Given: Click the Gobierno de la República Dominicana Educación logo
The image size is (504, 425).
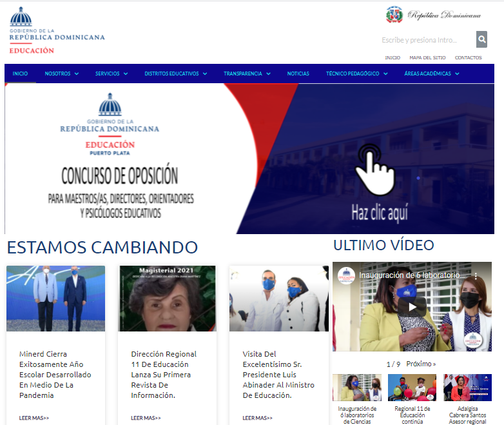Looking at the screenshot, I should click(x=57, y=30).
